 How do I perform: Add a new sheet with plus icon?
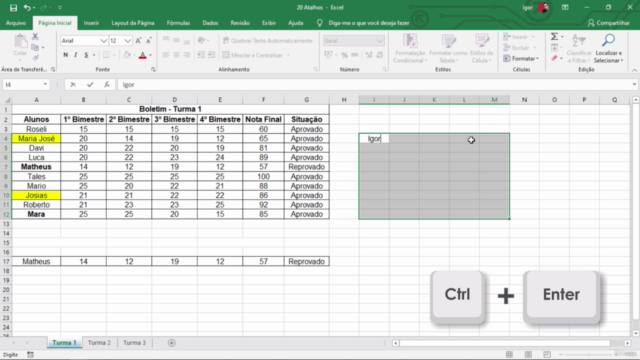click(171, 343)
